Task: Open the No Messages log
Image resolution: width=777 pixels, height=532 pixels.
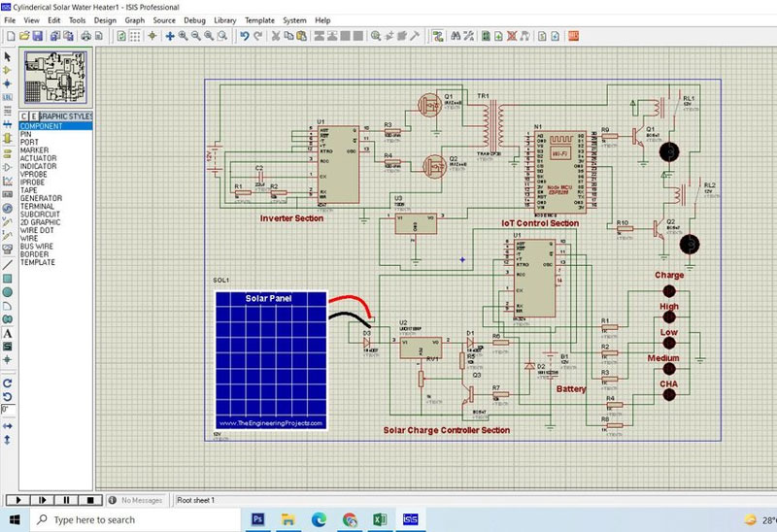Action: (x=136, y=500)
